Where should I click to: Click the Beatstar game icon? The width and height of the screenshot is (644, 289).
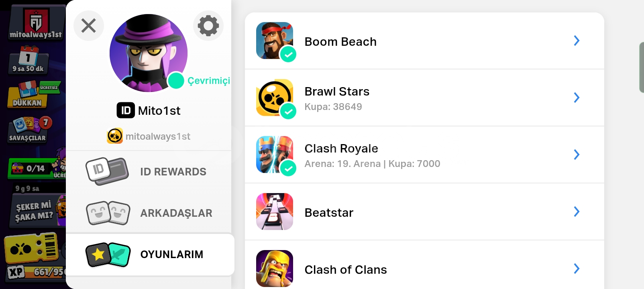point(275,212)
